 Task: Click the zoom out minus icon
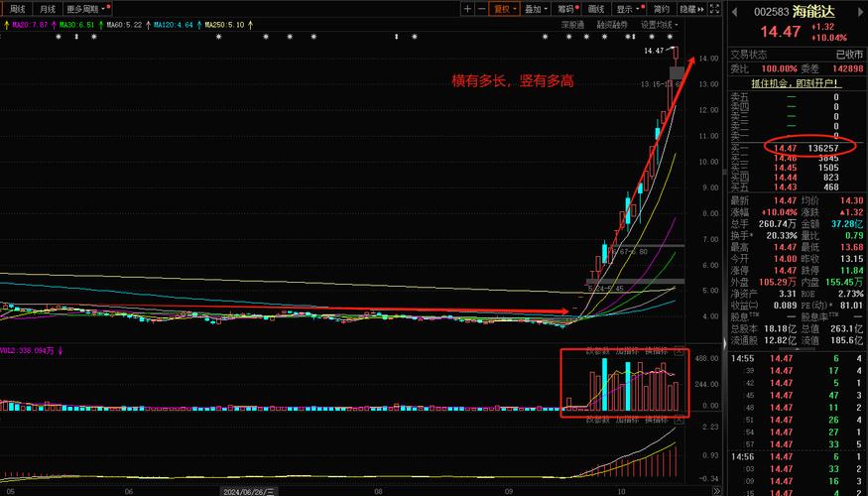point(481,9)
